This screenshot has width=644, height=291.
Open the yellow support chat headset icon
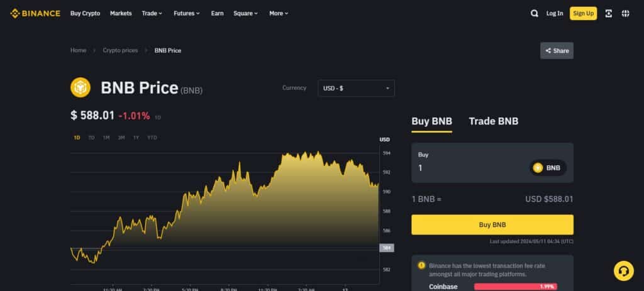tap(623, 271)
